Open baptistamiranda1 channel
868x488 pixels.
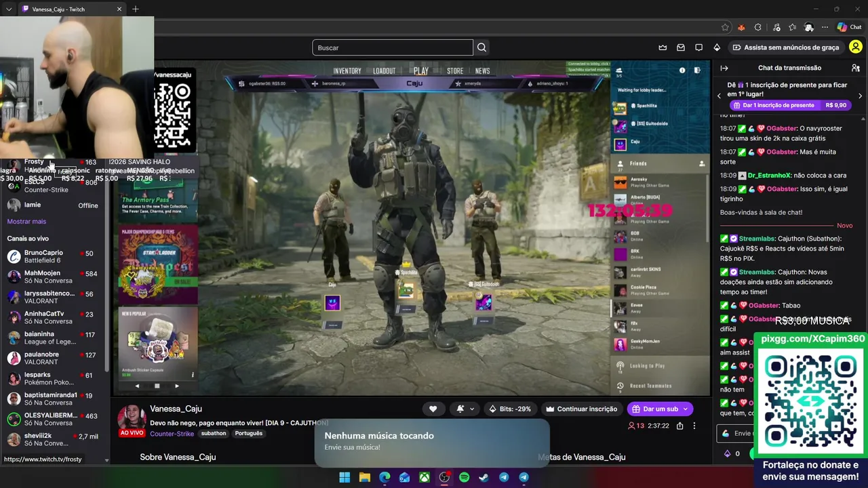tap(54, 399)
